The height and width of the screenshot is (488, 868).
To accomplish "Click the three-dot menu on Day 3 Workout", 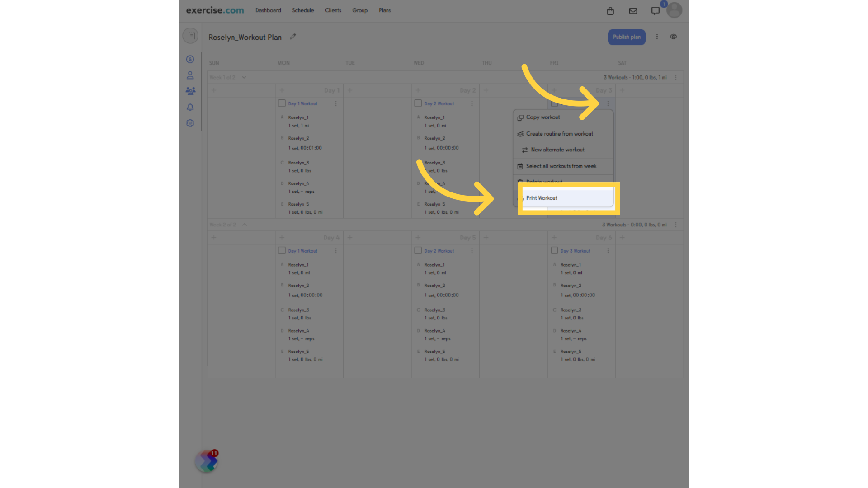I will point(608,103).
